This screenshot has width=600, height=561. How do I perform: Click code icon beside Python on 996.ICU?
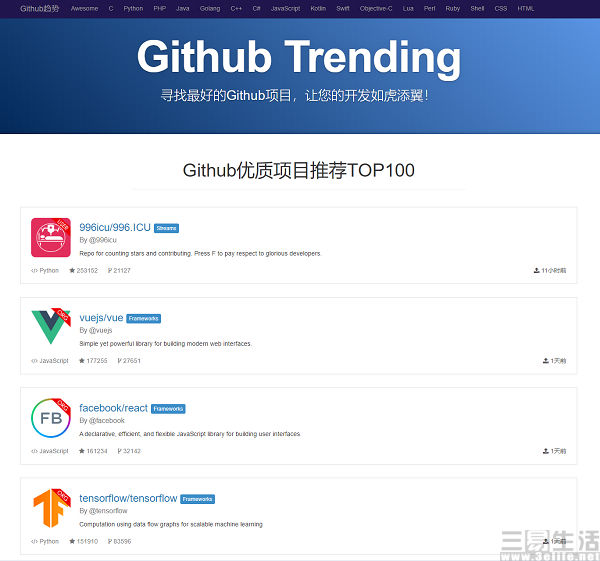pos(34,271)
